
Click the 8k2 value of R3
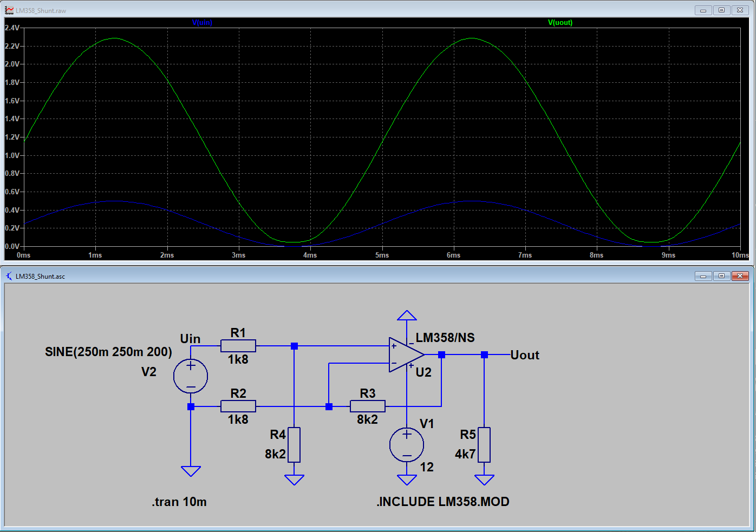(x=367, y=419)
